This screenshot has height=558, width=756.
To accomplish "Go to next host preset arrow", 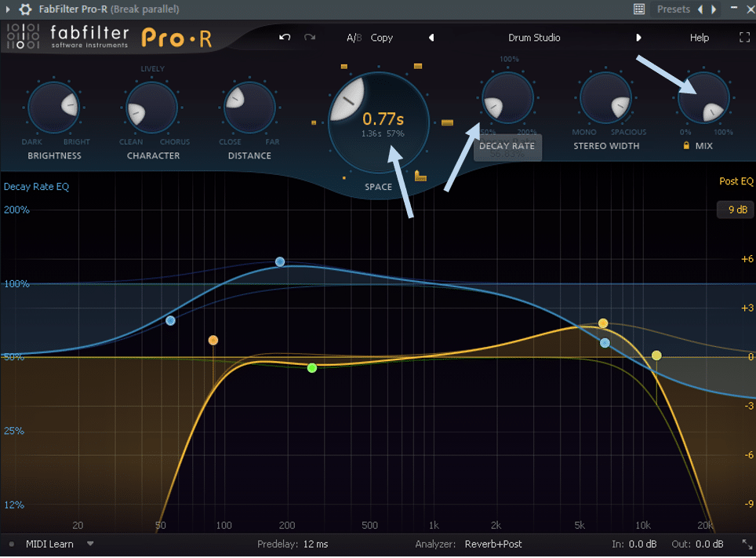I will (714, 9).
